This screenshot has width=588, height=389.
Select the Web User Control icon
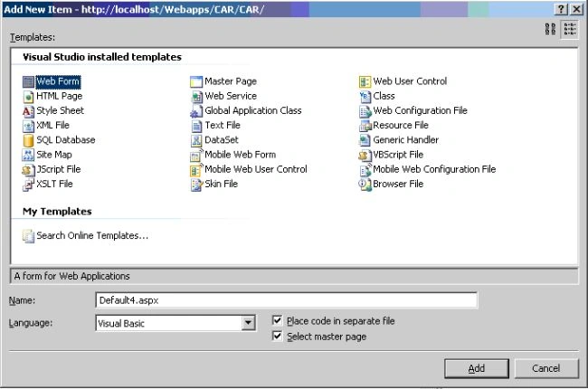[365, 81]
